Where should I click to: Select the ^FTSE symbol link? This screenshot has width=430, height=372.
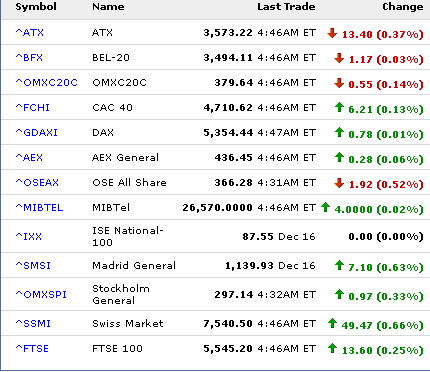[32, 348]
